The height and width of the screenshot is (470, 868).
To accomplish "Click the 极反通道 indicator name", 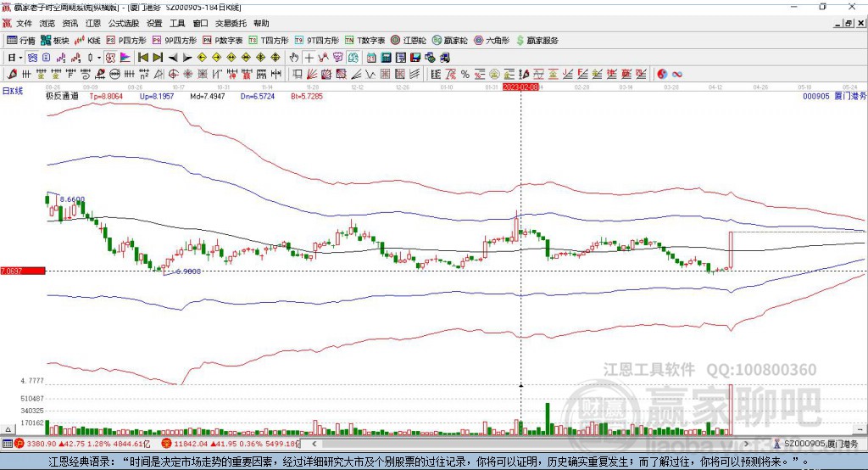I will pyautogui.click(x=62, y=96).
